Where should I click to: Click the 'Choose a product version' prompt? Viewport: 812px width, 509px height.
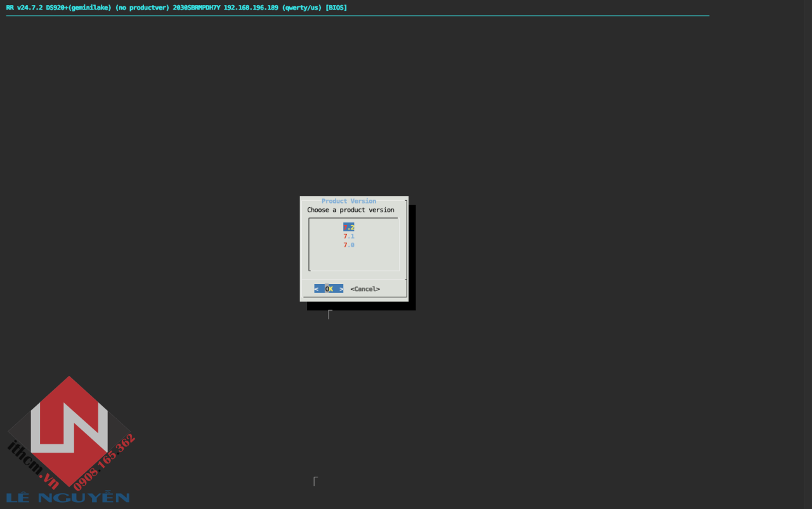pos(351,210)
